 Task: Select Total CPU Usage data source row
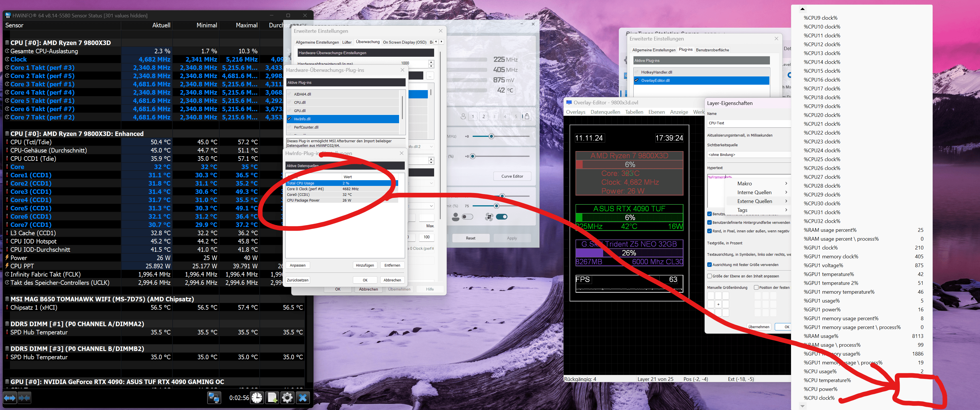coord(341,183)
